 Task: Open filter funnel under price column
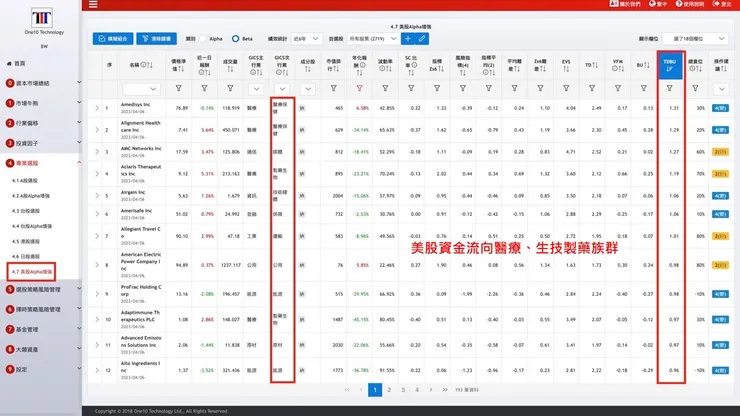pos(178,88)
